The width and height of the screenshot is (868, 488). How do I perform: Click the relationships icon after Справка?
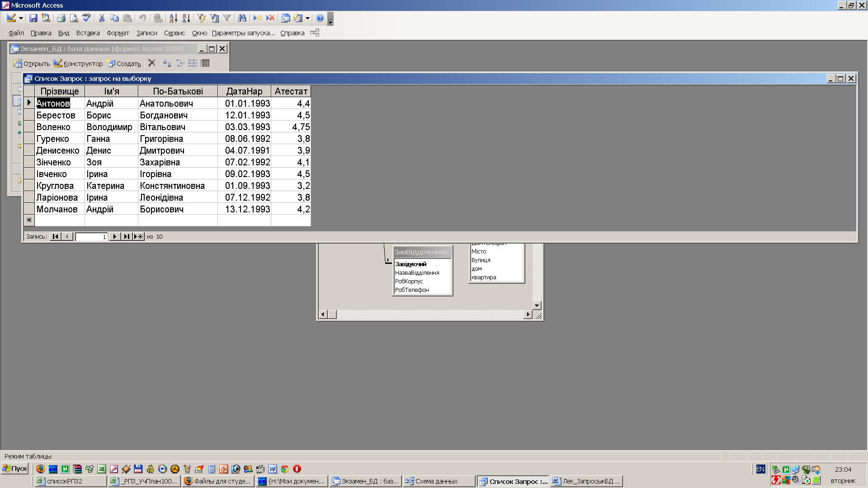[x=315, y=33]
